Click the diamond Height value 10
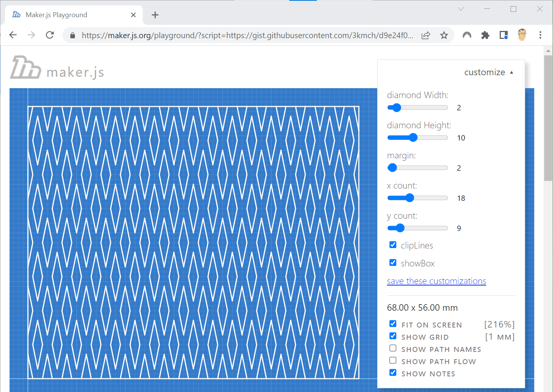 pyautogui.click(x=461, y=138)
